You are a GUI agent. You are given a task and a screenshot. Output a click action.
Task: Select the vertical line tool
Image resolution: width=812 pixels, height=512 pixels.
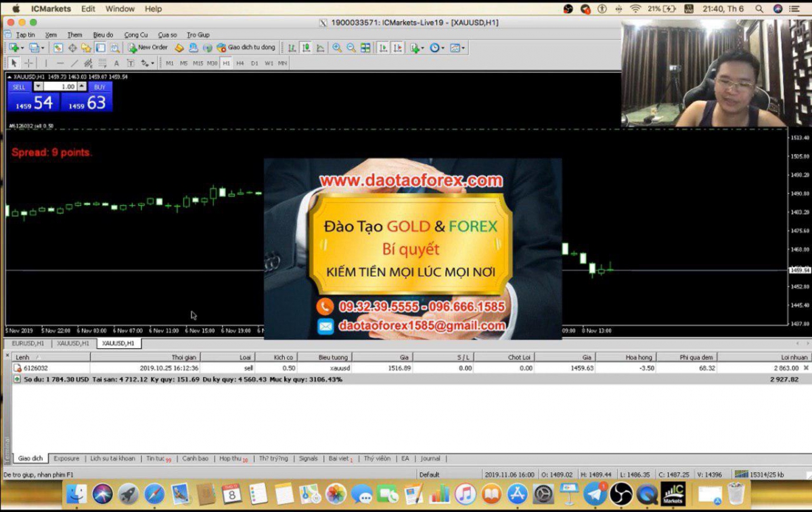(x=46, y=63)
